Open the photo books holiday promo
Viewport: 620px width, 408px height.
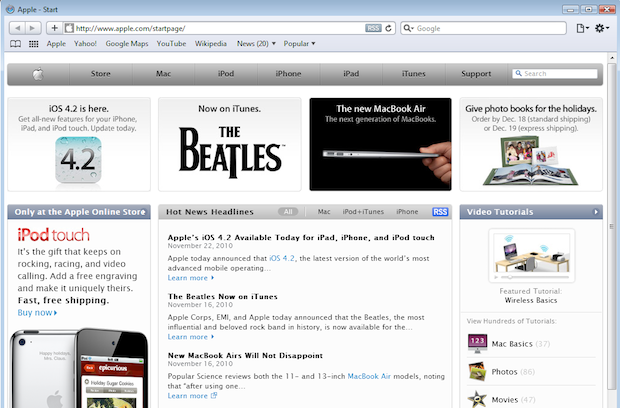pyautogui.click(x=531, y=144)
